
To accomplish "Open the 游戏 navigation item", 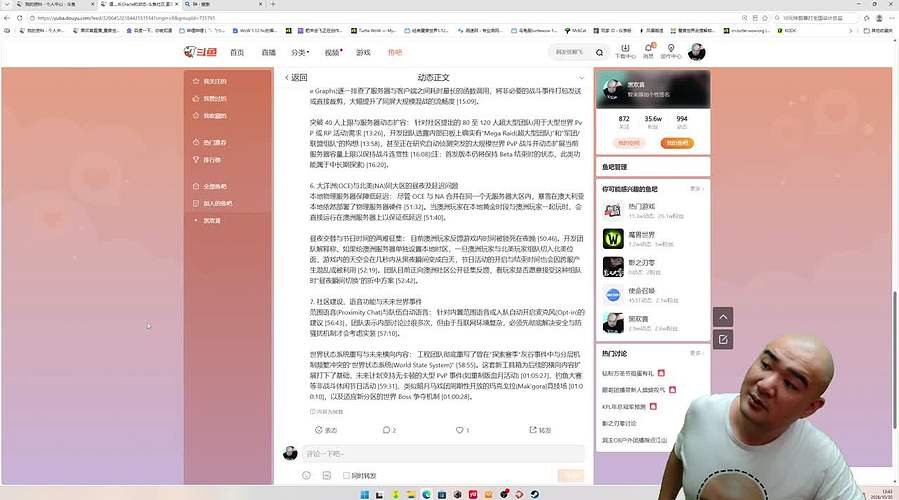I will pyautogui.click(x=363, y=52).
